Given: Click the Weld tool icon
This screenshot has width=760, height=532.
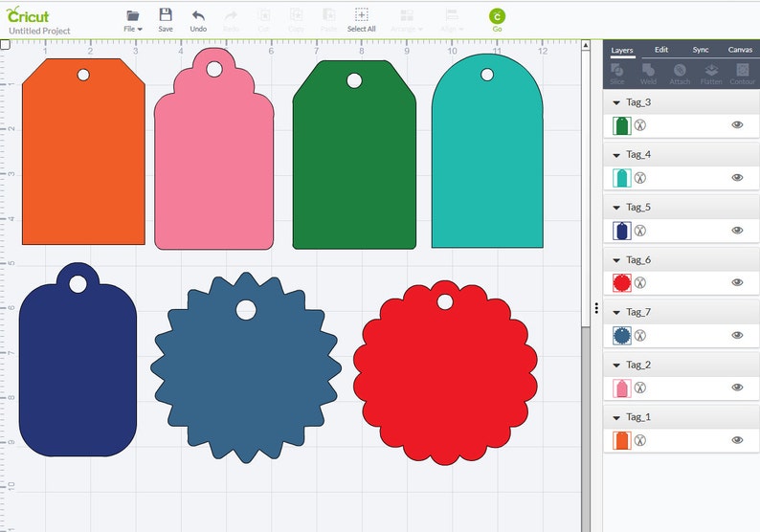Looking at the screenshot, I should pyautogui.click(x=648, y=70).
